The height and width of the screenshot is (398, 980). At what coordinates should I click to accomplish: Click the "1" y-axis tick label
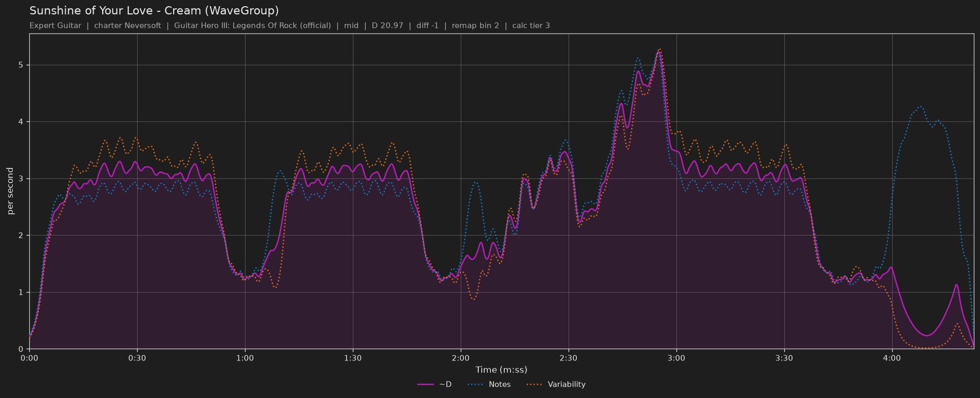coord(22,293)
